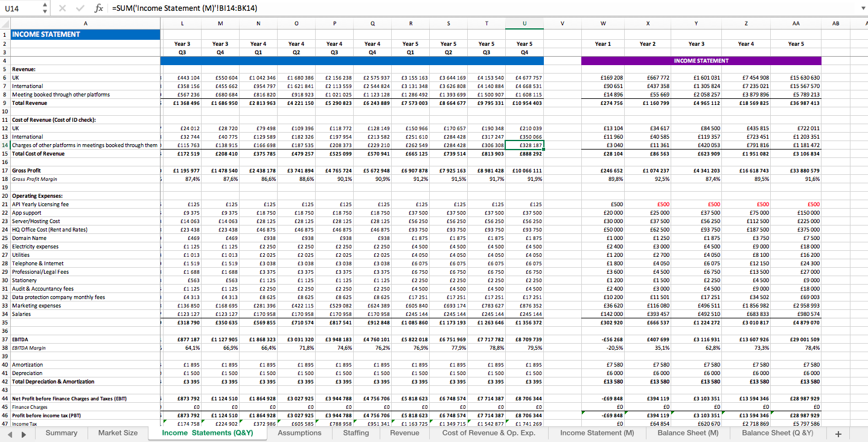Go to the Revenue sheet tab
Screen dimensions: 868x442
tap(404, 433)
